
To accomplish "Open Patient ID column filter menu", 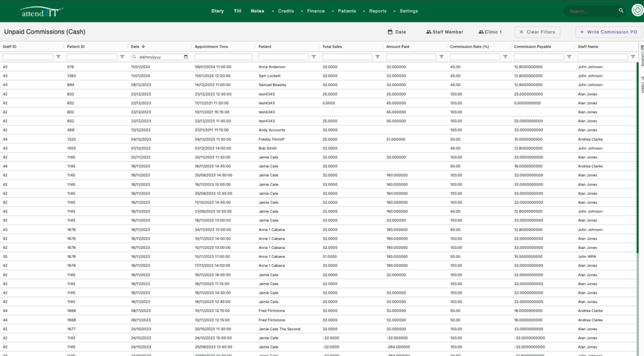I will [x=122, y=57].
